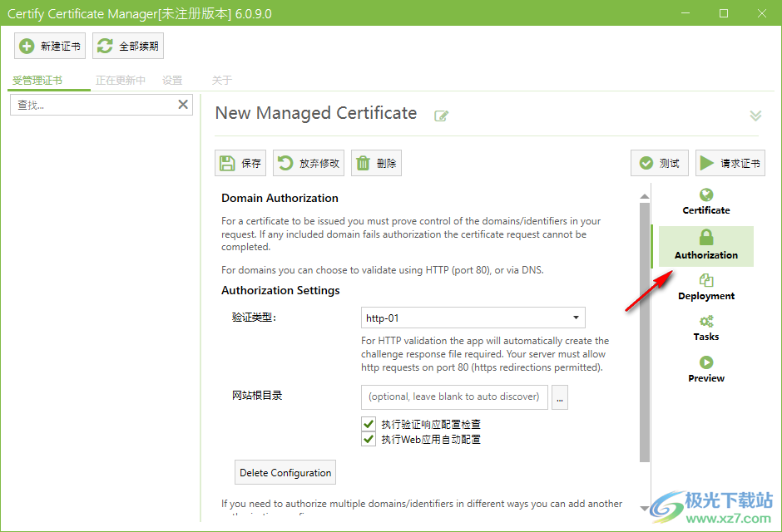Click the 放弃修改 discard changes button

click(308, 163)
